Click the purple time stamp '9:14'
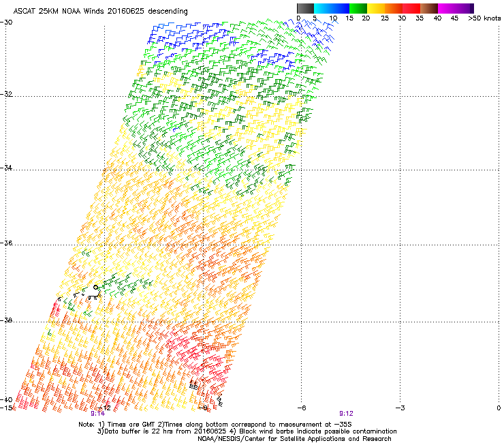504x443 pixels. pyautogui.click(x=97, y=414)
